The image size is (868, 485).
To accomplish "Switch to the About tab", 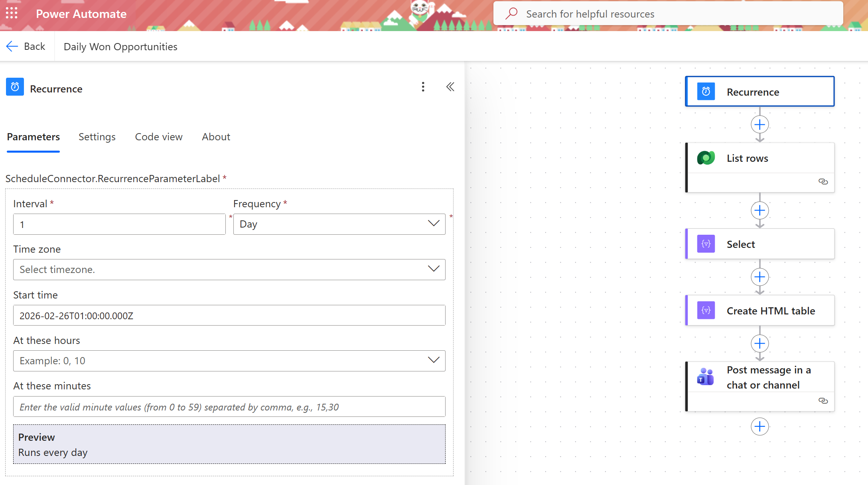I will [x=216, y=137].
